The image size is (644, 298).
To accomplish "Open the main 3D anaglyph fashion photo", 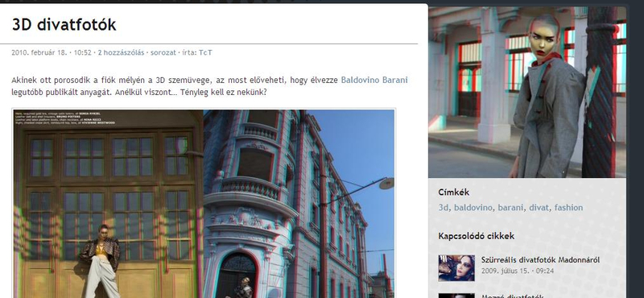I will click(204, 204).
